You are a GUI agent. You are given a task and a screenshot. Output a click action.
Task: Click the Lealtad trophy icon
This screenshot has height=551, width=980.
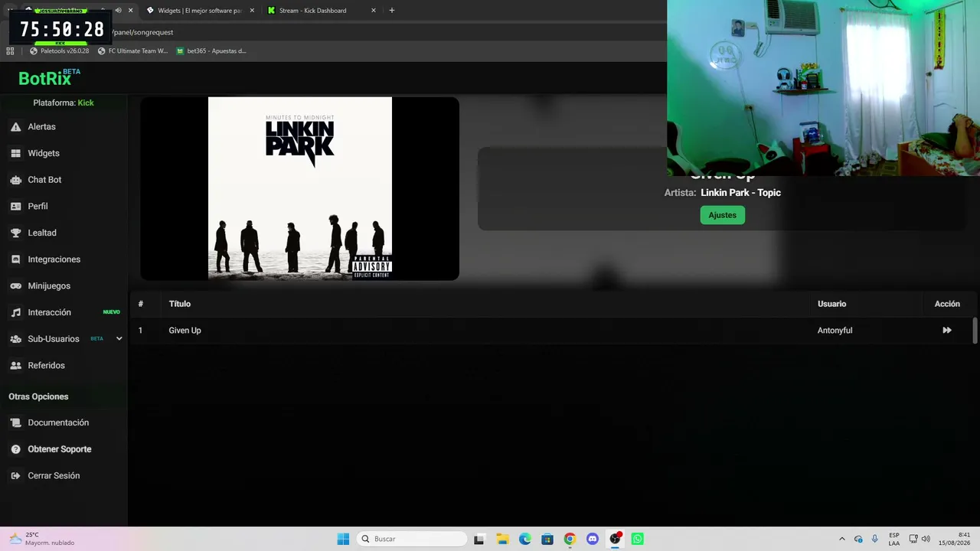(x=15, y=233)
